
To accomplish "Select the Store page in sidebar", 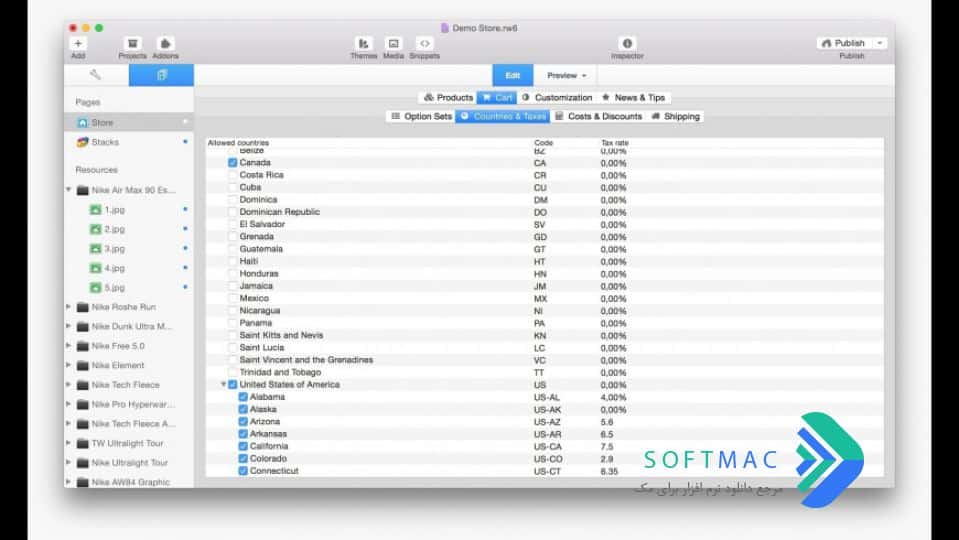I will point(129,122).
